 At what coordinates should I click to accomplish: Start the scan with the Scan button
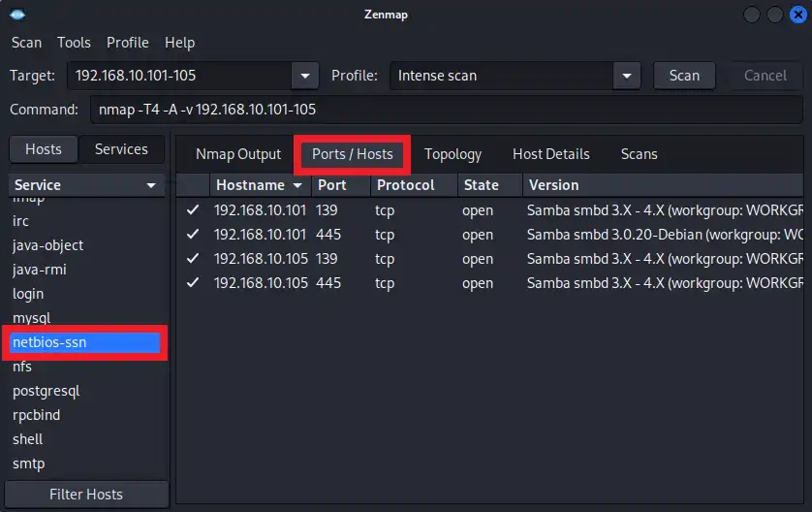pyautogui.click(x=684, y=76)
